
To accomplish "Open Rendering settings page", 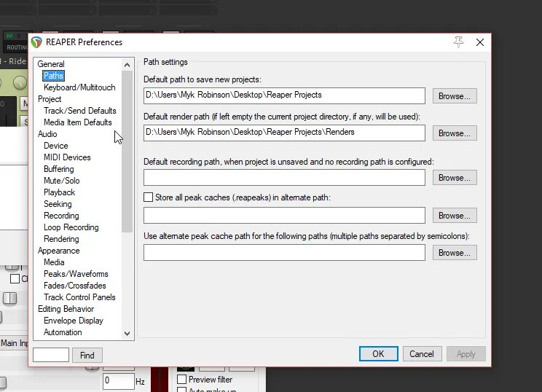I will click(x=61, y=239).
